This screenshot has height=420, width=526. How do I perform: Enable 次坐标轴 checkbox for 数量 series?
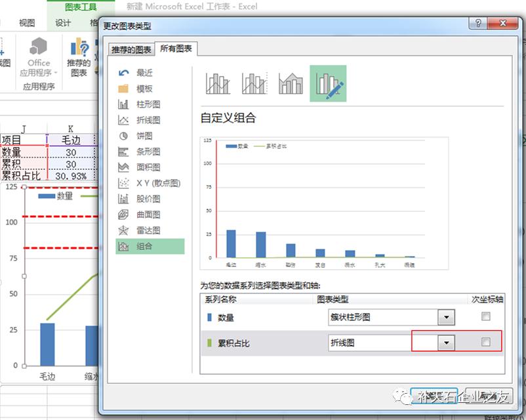486,317
